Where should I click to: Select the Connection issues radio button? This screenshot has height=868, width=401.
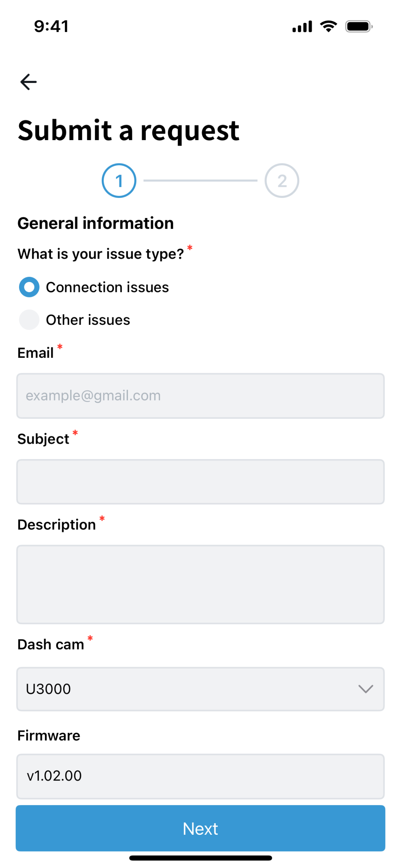(x=29, y=287)
